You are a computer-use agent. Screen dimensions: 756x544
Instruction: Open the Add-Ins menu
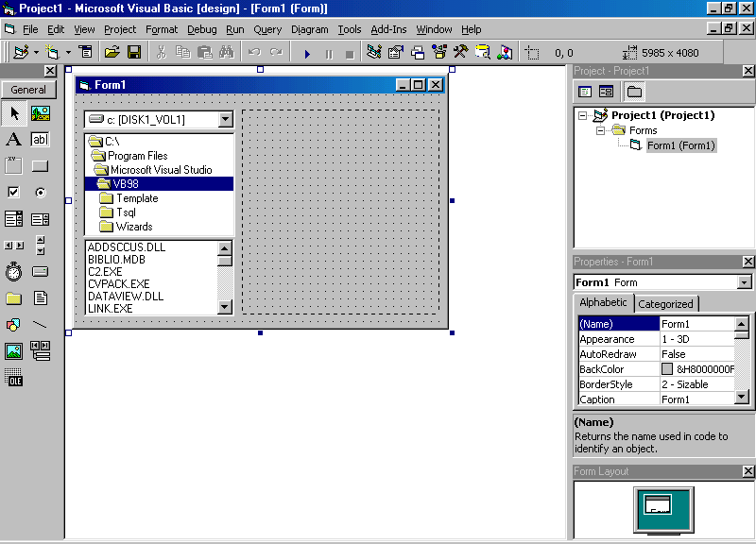388,29
